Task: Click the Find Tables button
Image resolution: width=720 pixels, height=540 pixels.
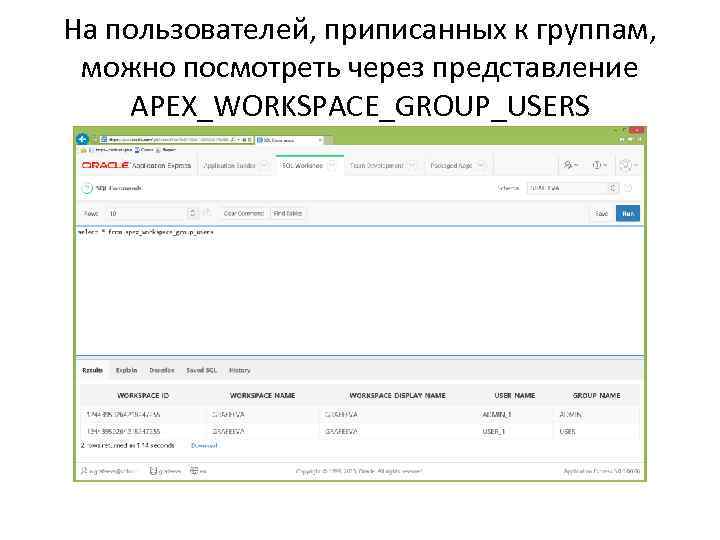Action: click(287, 214)
